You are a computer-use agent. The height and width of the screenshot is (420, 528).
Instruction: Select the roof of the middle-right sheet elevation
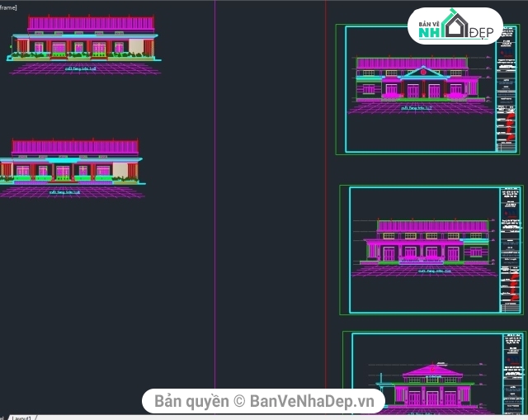point(432,226)
